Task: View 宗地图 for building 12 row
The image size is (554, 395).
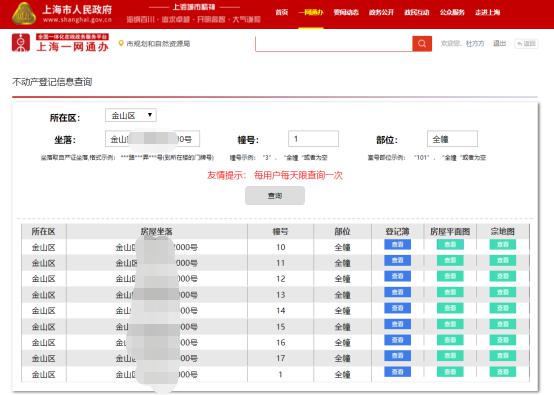Action: (502, 276)
